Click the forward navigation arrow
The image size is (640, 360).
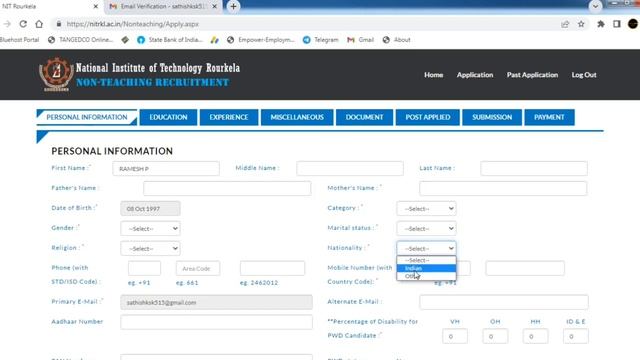7,24
